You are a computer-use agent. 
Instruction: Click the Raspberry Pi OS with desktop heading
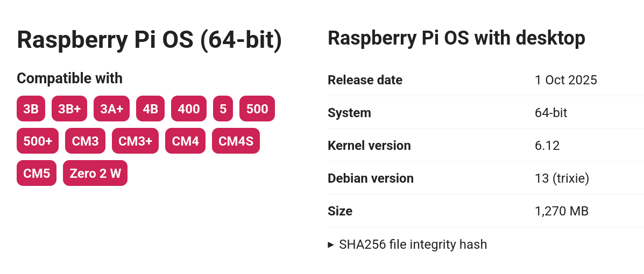coord(456,38)
